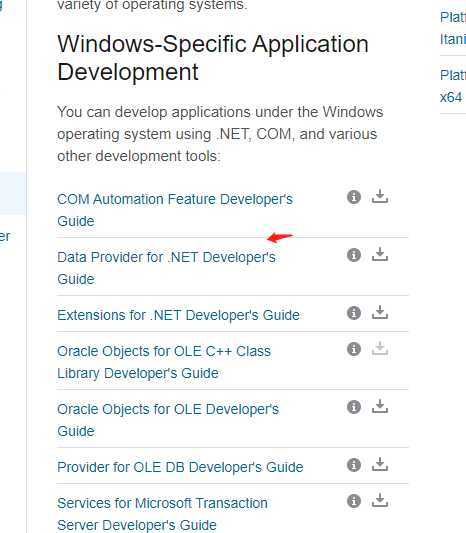This screenshot has width=466, height=533.
Task: Download Extensions for .NET Developer's Guide
Action: pyautogui.click(x=380, y=312)
